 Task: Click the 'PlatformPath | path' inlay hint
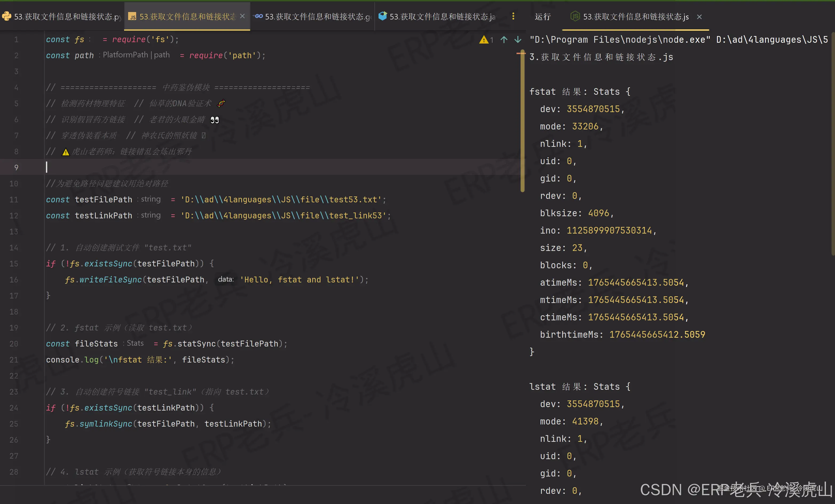(136, 55)
